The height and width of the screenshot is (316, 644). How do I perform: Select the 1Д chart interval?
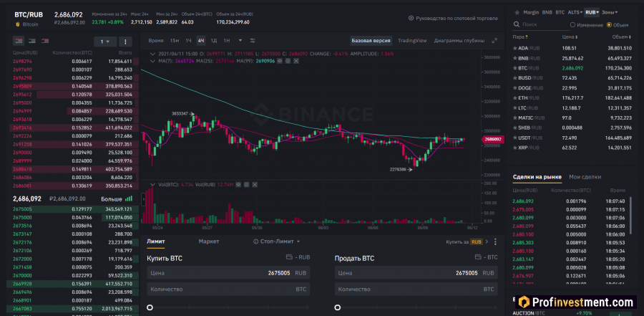coord(213,41)
